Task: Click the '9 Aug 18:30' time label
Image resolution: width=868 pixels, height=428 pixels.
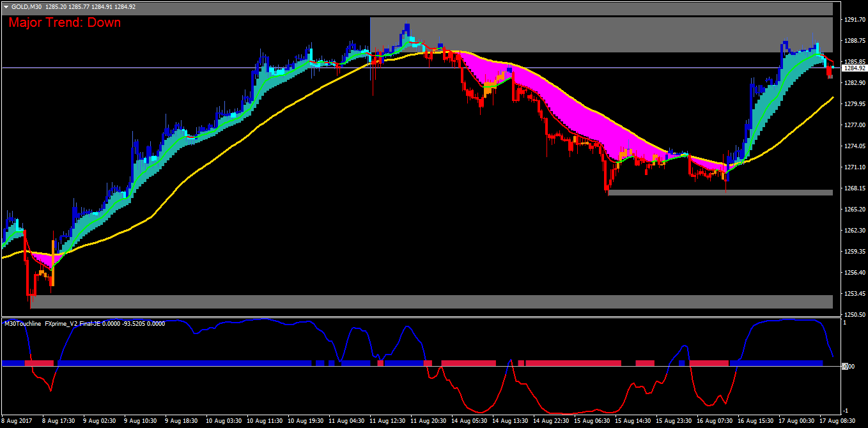Action: (x=182, y=422)
